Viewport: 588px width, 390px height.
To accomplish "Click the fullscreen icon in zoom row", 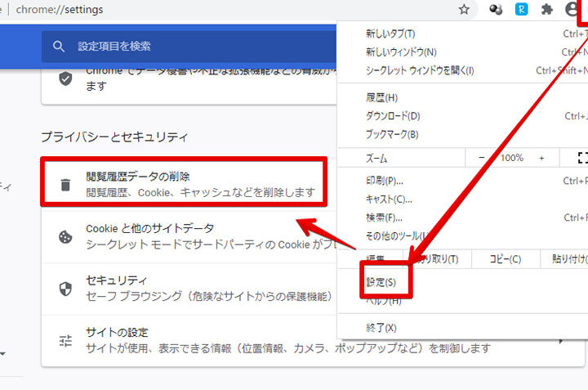I will 581,157.
